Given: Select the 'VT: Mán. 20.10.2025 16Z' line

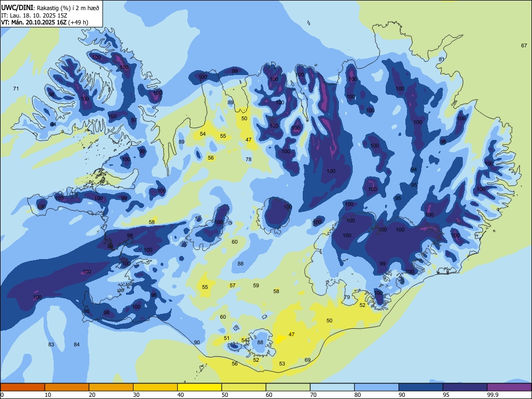Looking at the screenshot, I should (34, 22).
